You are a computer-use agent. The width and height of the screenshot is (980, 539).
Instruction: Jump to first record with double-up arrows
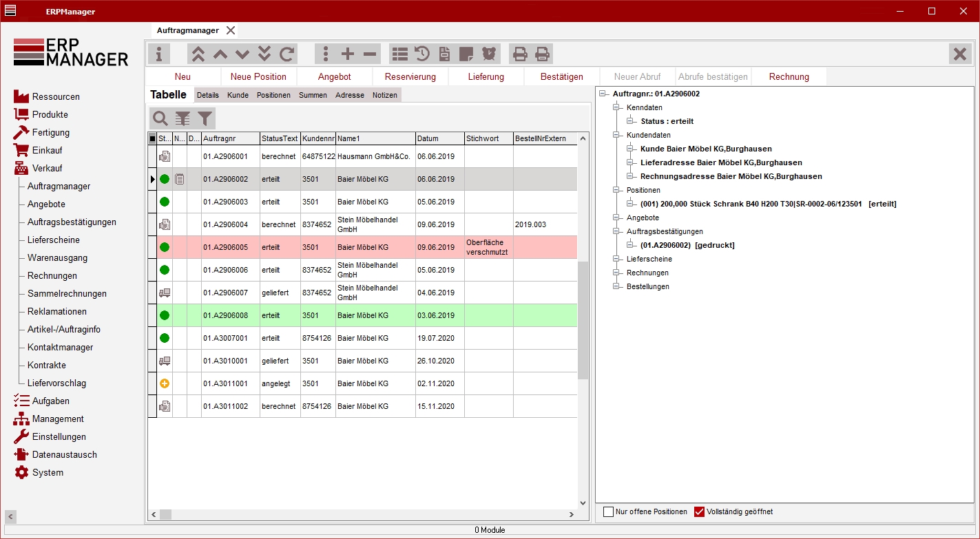pyautogui.click(x=198, y=54)
